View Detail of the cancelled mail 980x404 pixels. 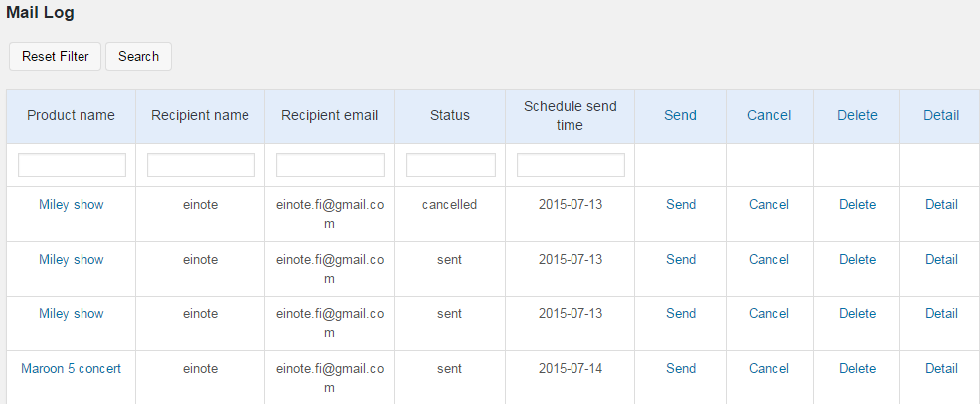click(941, 205)
